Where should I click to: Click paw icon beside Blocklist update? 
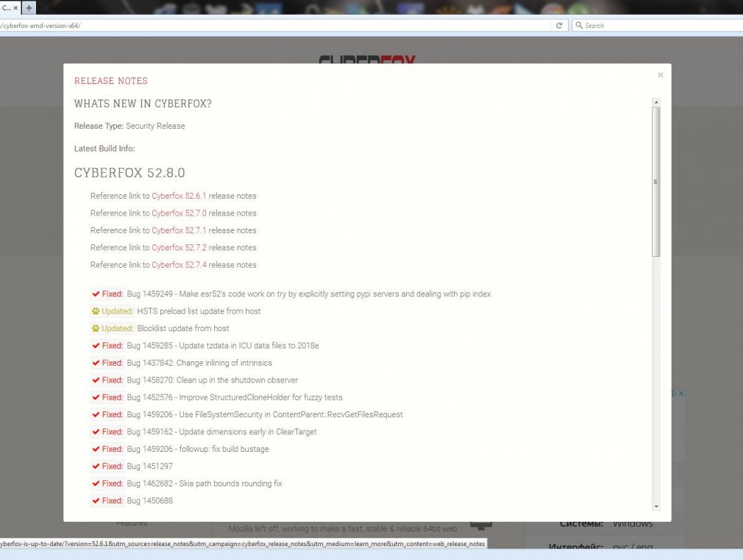[x=96, y=328]
